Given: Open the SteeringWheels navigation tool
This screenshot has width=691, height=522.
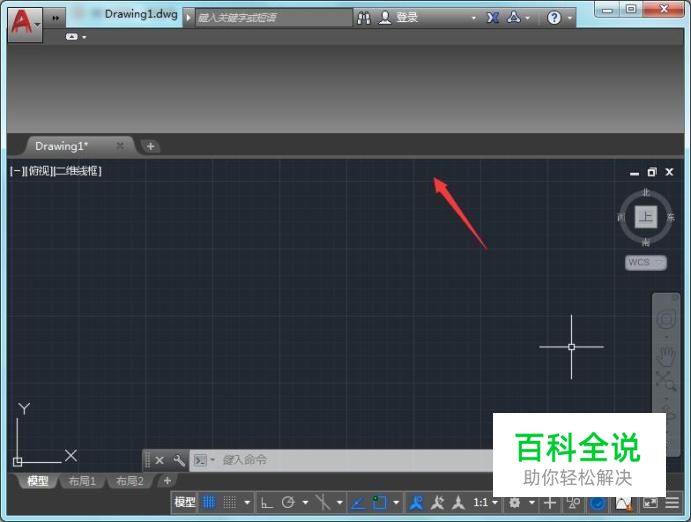Looking at the screenshot, I should coord(666,318).
